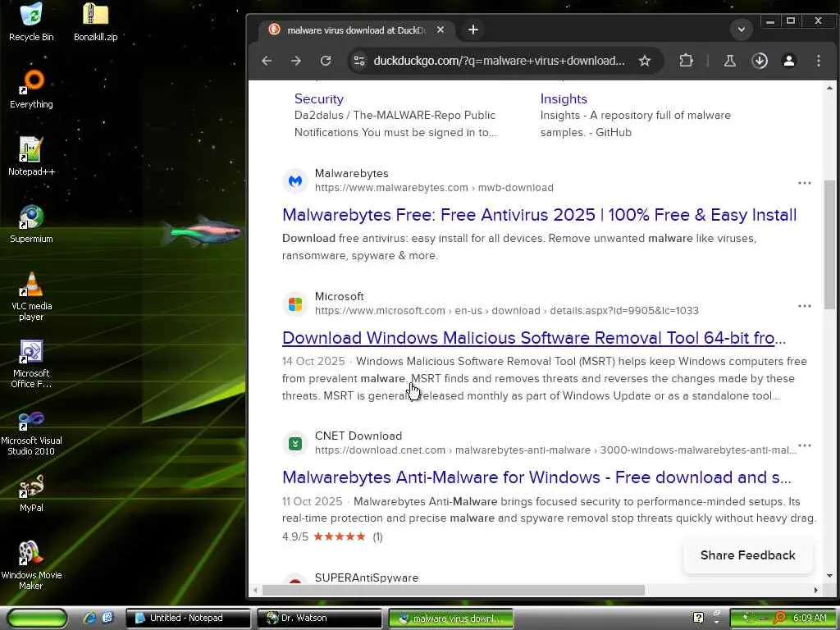The image size is (840, 630).
Task: Switch to Untitled - Notepad taskbar item
Action: coord(188,618)
